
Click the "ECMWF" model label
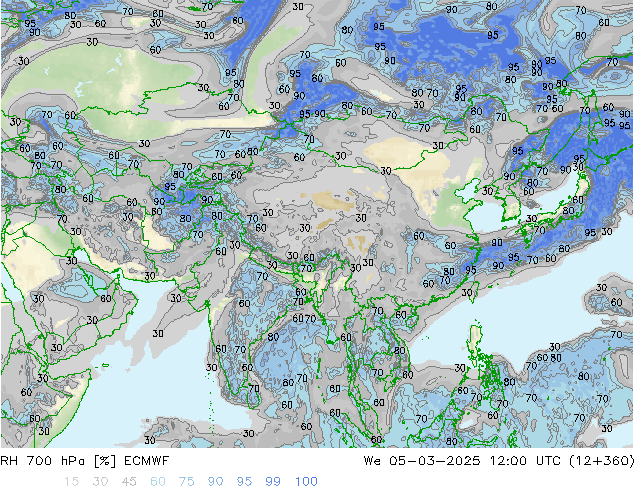point(146,460)
